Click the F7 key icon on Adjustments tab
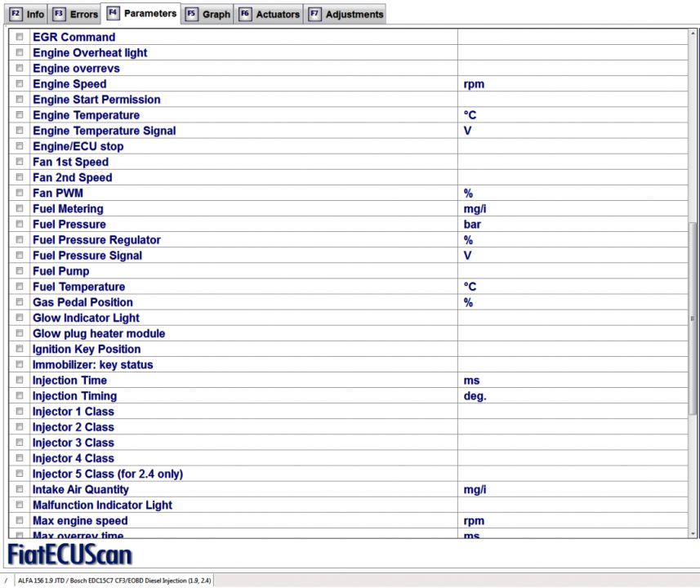Image resolution: width=700 pixels, height=588 pixels. click(x=314, y=14)
